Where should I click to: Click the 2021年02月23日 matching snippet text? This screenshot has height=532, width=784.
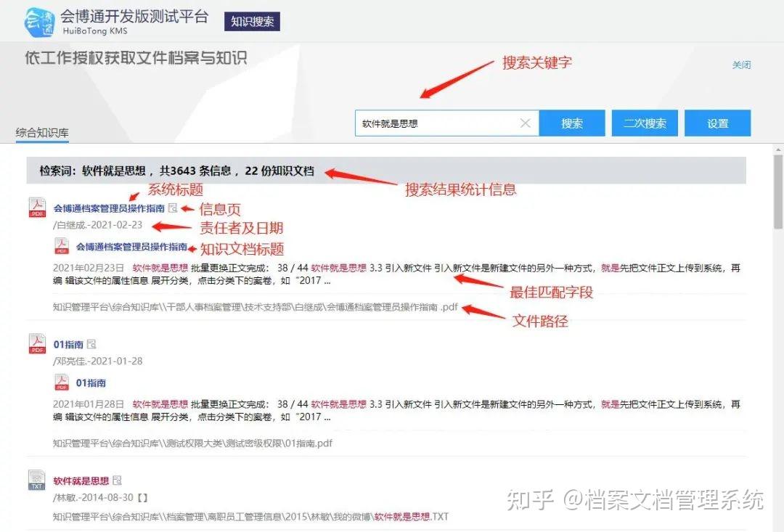[396, 274]
